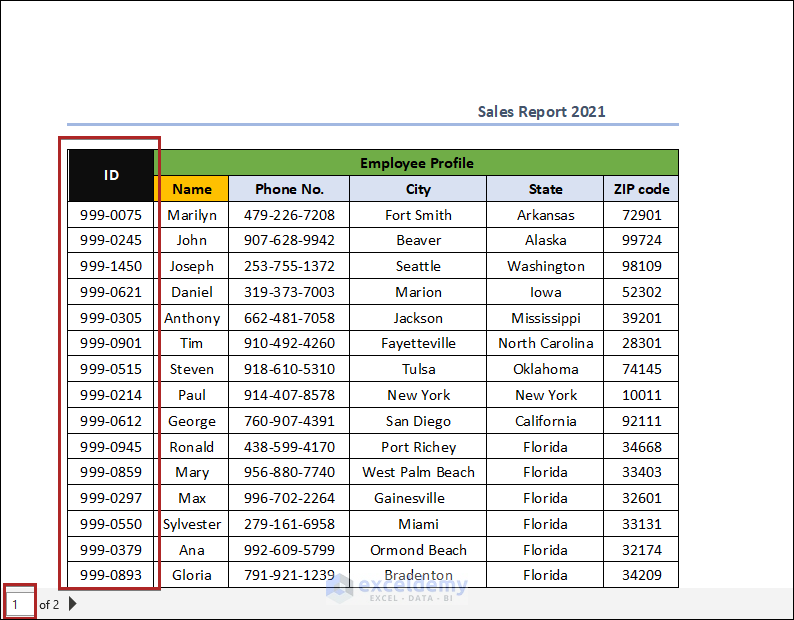Click ID cell 999-0245

coord(111,240)
